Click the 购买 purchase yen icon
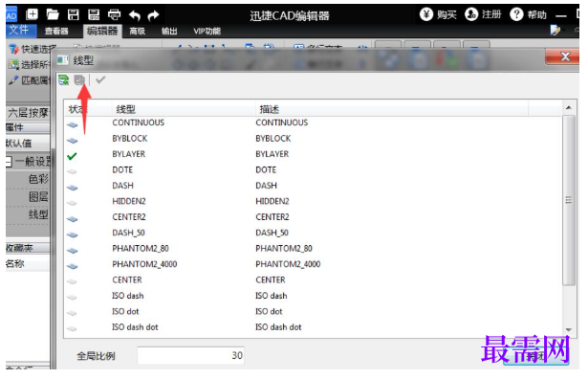Image resolution: width=588 pixels, height=379 pixels. click(x=426, y=14)
